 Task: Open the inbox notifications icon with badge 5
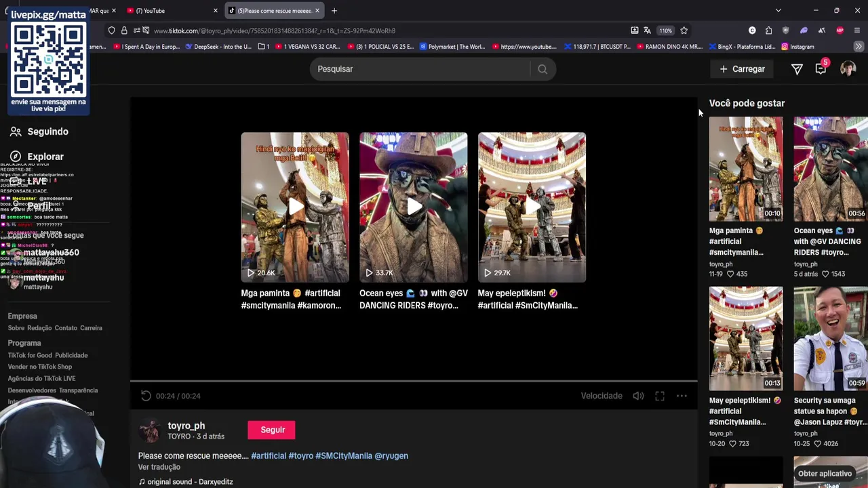click(x=821, y=68)
